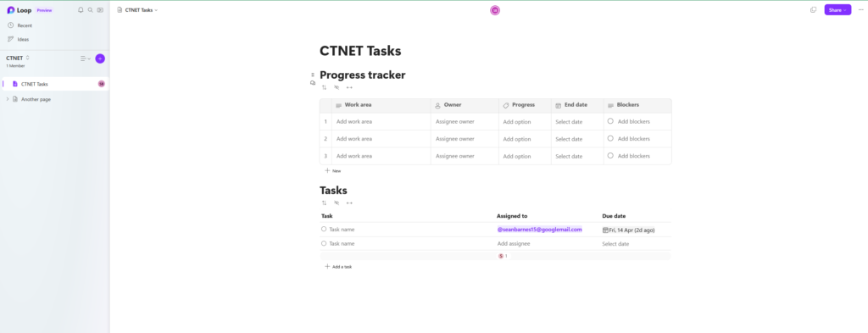Open Add option in Progress row 3

(517, 156)
